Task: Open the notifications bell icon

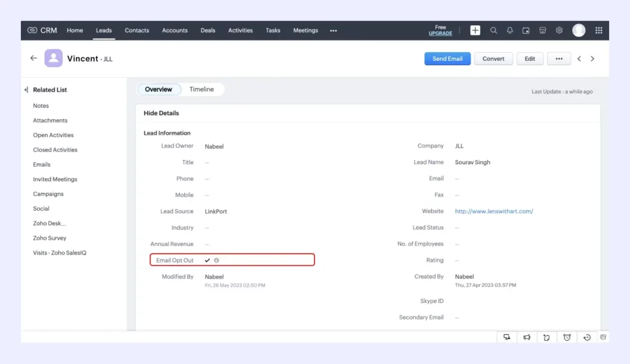Action: (x=509, y=30)
